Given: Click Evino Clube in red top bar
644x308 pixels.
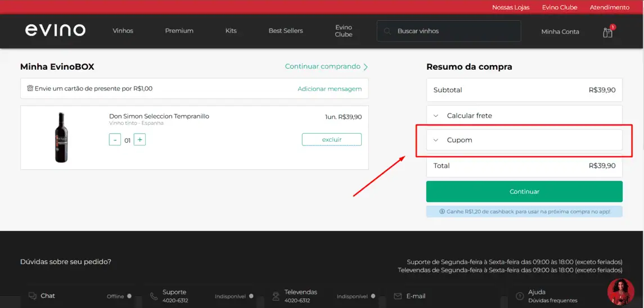Looking at the screenshot, I should pos(560,7).
